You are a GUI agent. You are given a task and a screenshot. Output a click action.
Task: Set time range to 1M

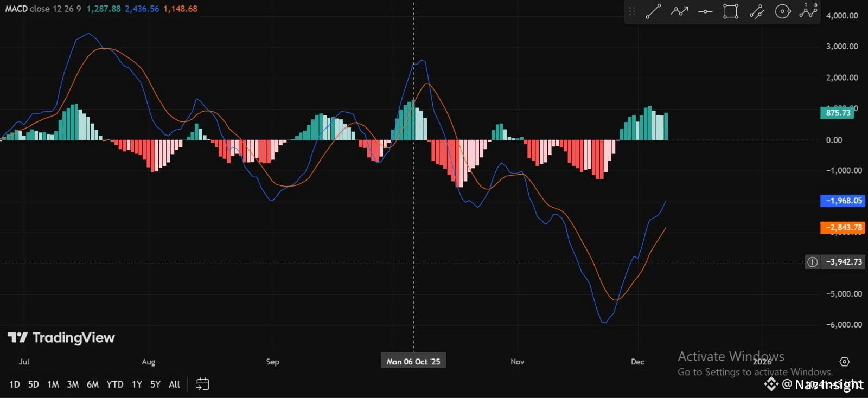click(53, 384)
